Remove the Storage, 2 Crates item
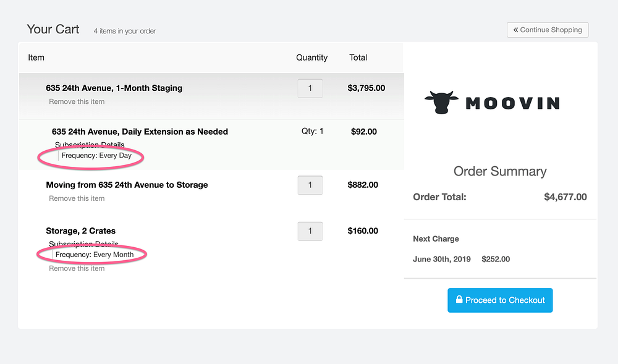618x364 pixels. (77, 268)
